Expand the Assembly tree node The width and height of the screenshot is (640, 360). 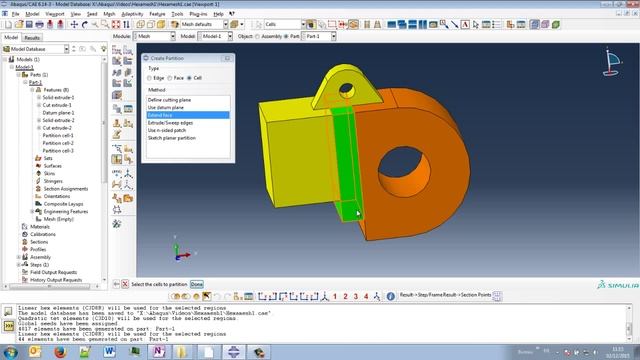(x=19, y=257)
